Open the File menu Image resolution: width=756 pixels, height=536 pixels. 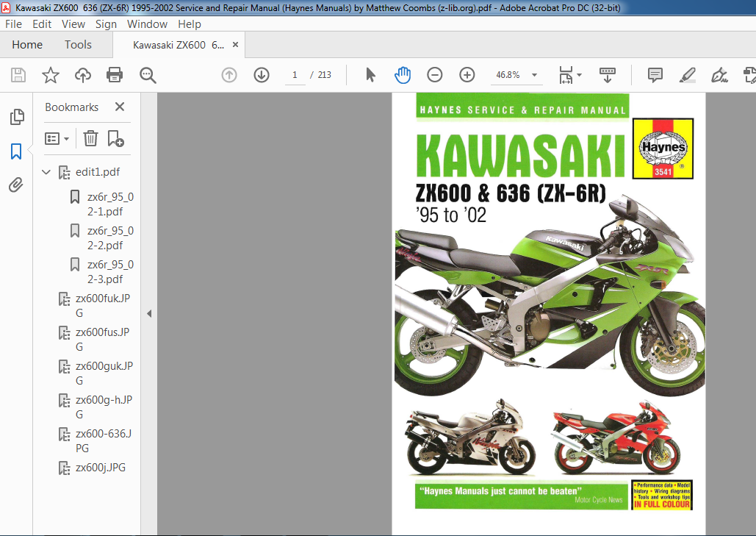13,24
